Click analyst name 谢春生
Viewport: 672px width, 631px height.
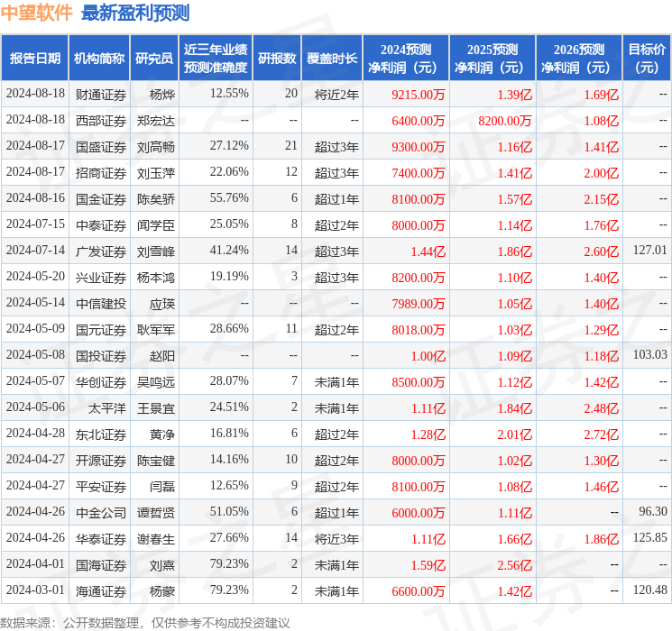coord(156,539)
